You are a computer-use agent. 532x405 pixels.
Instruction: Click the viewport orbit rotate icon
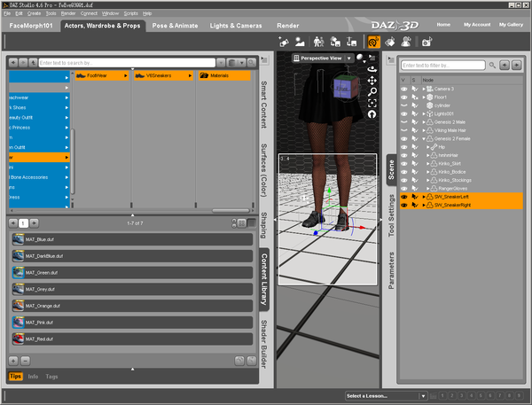tap(372, 69)
